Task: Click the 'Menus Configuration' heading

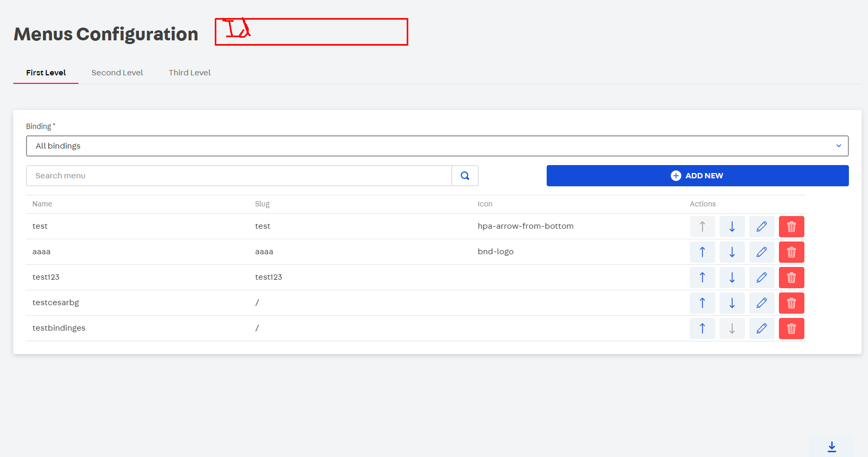Action: (x=106, y=34)
